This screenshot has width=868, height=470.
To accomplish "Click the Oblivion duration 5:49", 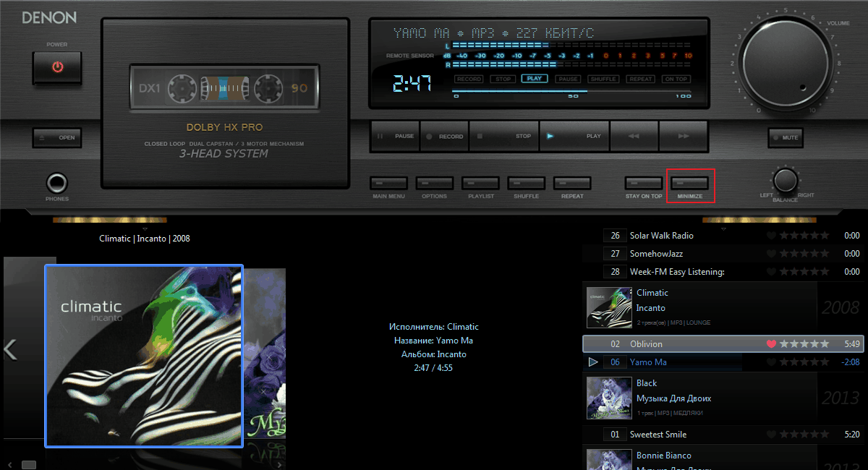I will [x=852, y=344].
